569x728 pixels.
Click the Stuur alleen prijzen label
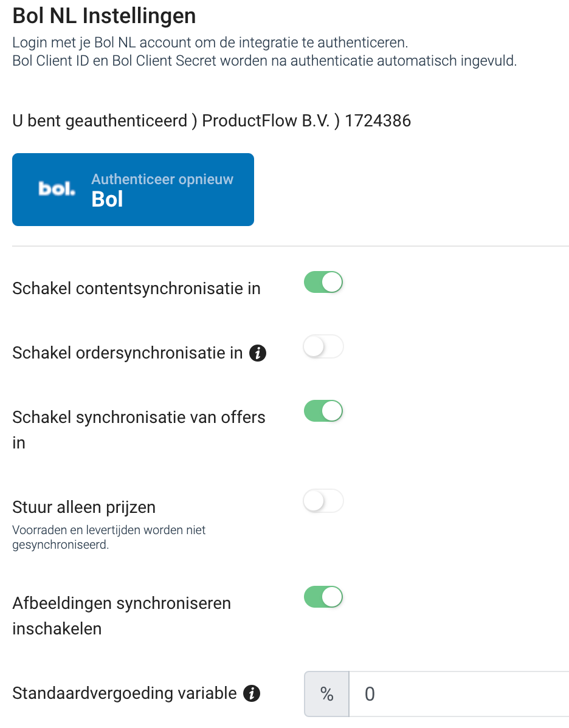pos(85,507)
